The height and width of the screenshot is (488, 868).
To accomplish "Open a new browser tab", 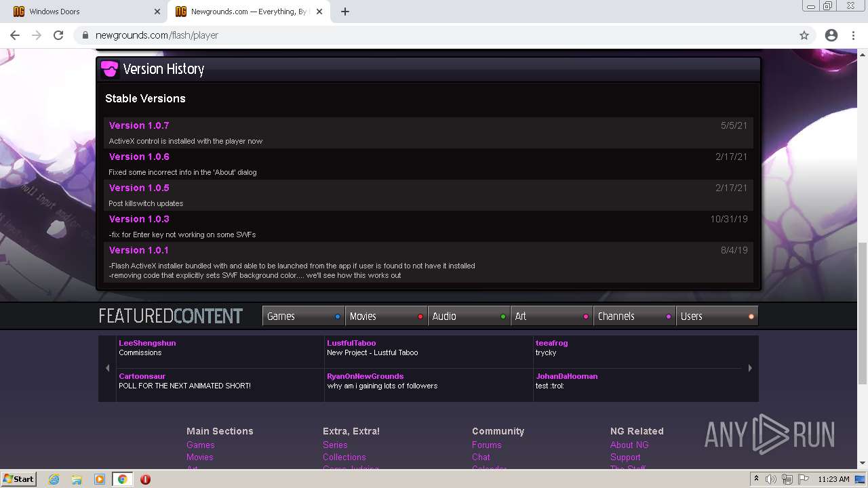I will 345,12.
